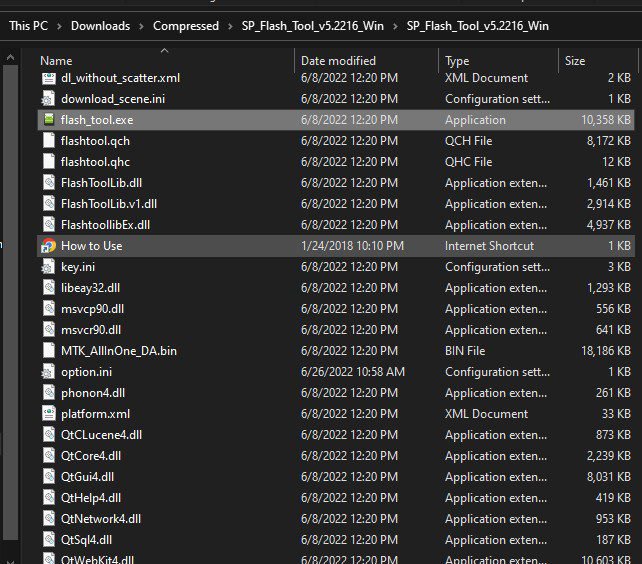Click the How to Use Chrome shortcut icon

pos(48,246)
